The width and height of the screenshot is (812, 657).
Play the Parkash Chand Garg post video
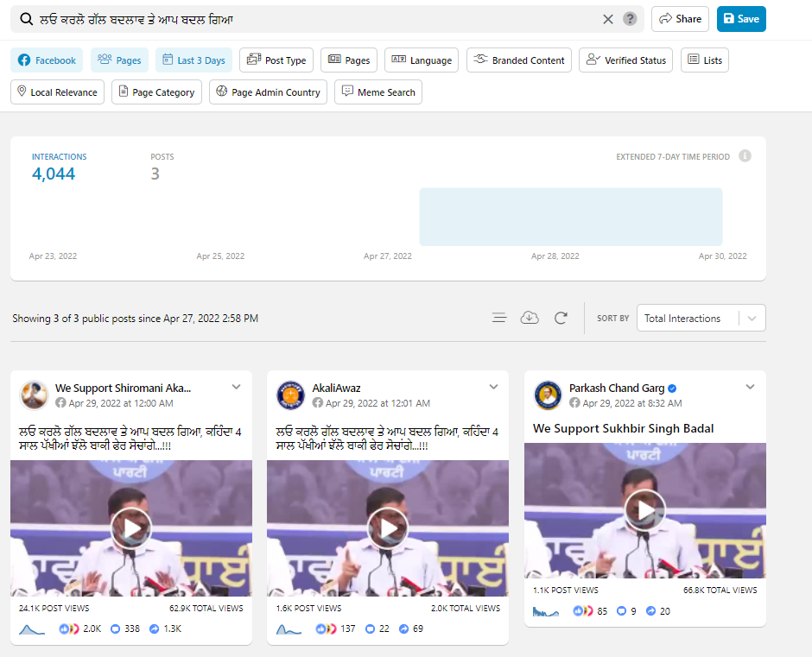point(644,510)
